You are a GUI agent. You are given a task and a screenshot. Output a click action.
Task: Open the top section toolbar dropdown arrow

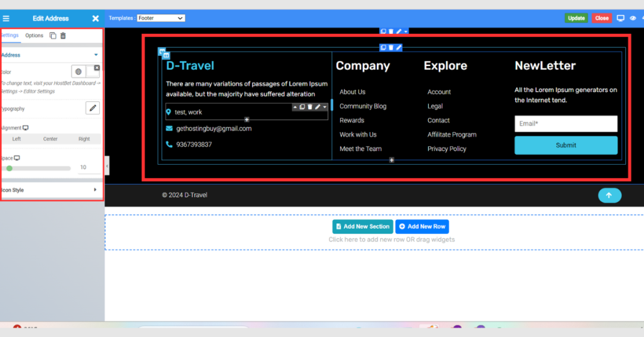pyautogui.click(x=406, y=31)
